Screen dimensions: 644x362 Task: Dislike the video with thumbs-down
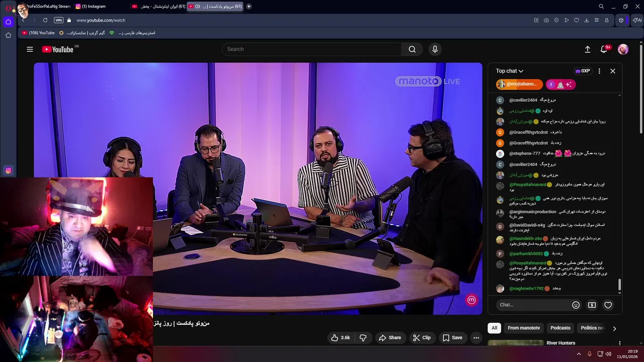tap(363, 338)
